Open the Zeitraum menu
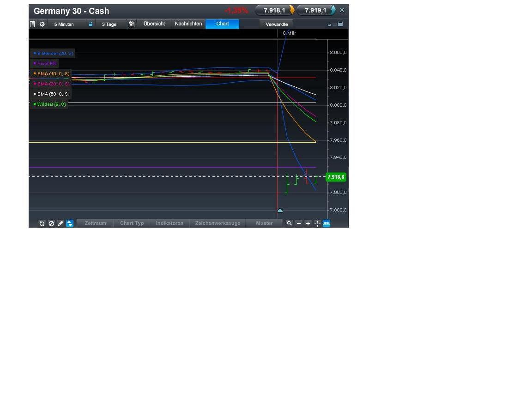532x399 pixels. pos(95,223)
